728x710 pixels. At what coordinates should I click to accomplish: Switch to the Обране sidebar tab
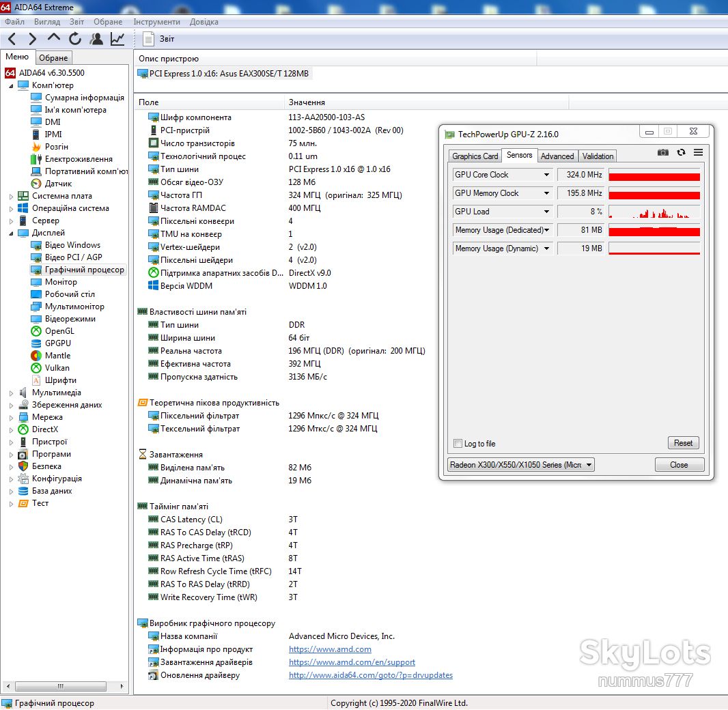point(53,57)
